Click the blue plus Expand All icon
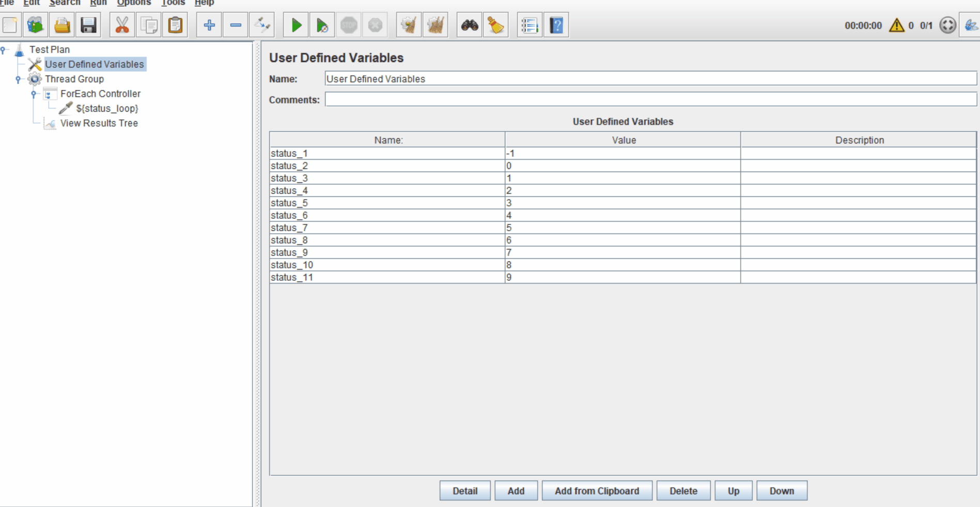 pyautogui.click(x=209, y=25)
